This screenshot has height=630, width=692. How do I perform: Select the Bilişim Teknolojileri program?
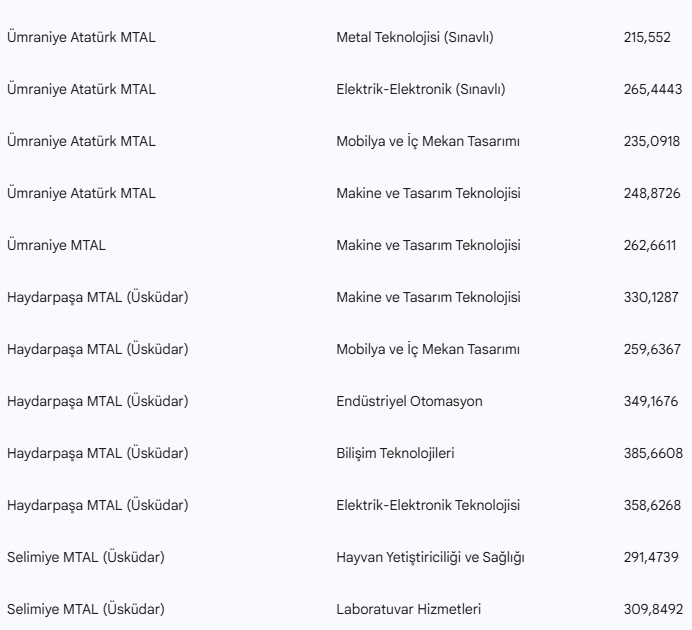(395, 454)
